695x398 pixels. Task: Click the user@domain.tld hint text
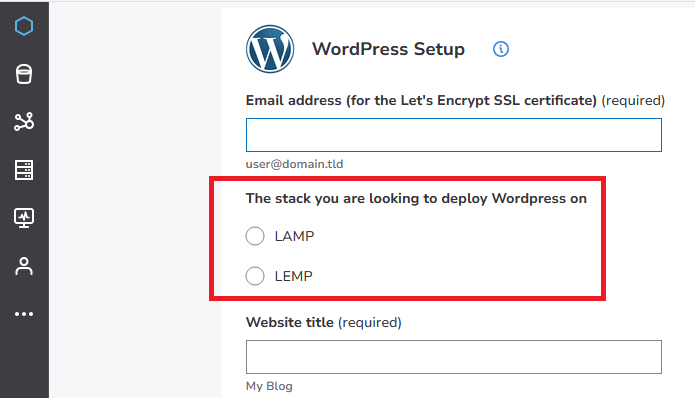click(x=294, y=164)
